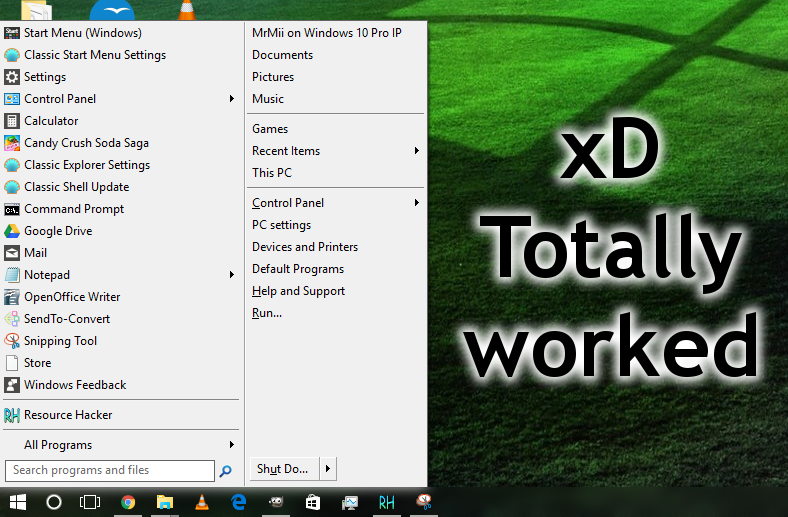Expand right-column Control Panel submenu arrow
The image size is (788, 517).
(417, 202)
